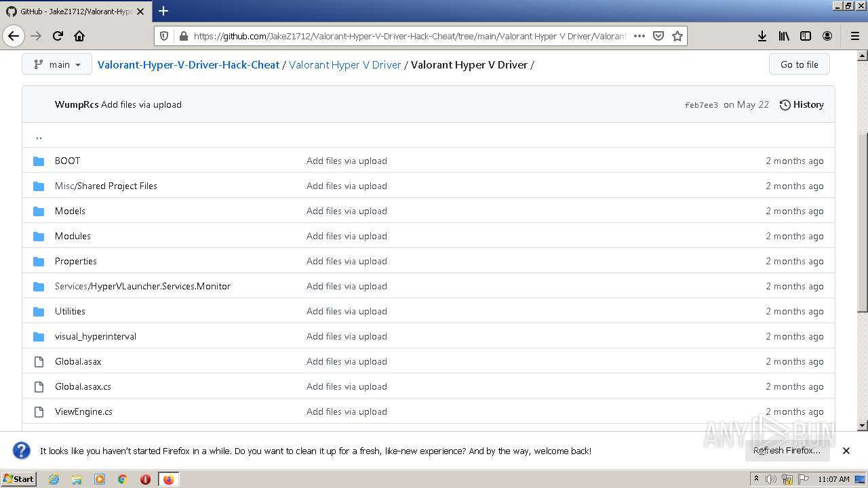Open the commit History link
The height and width of the screenshot is (488, 868).
(x=802, y=104)
